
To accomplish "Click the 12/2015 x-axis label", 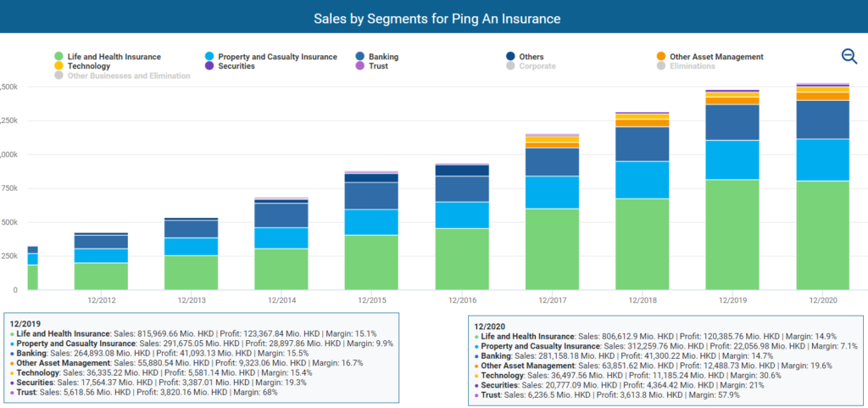I will click(371, 299).
